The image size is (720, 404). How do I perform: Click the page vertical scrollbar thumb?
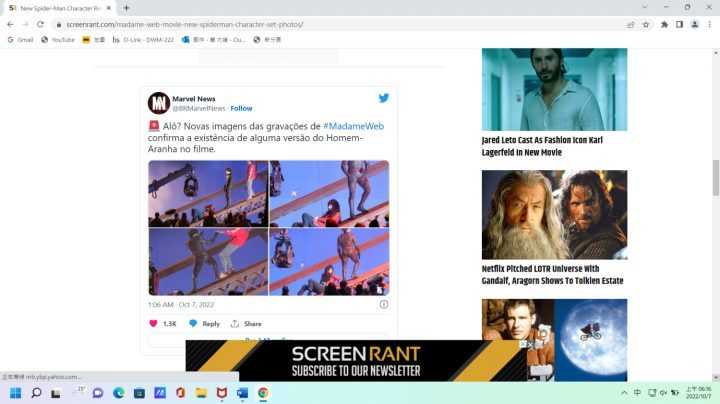(x=716, y=178)
